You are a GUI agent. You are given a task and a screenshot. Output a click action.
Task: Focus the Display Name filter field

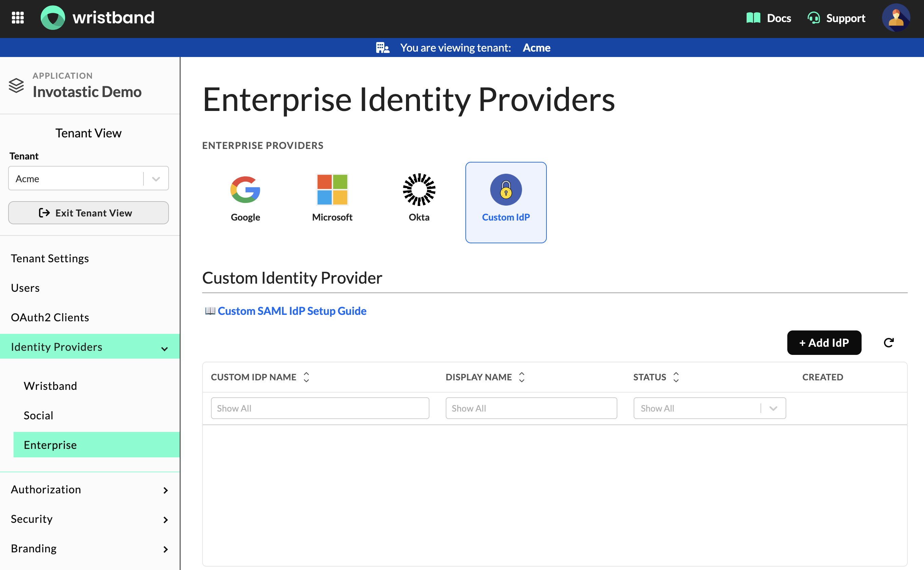pos(531,408)
